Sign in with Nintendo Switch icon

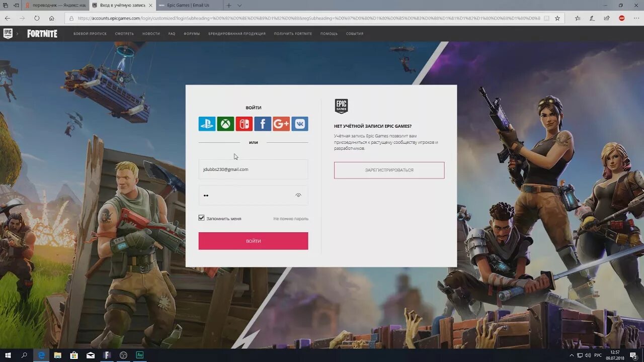point(244,124)
